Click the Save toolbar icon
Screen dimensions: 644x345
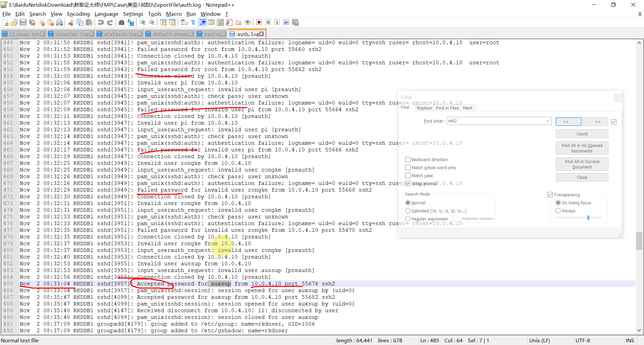tap(23, 22)
